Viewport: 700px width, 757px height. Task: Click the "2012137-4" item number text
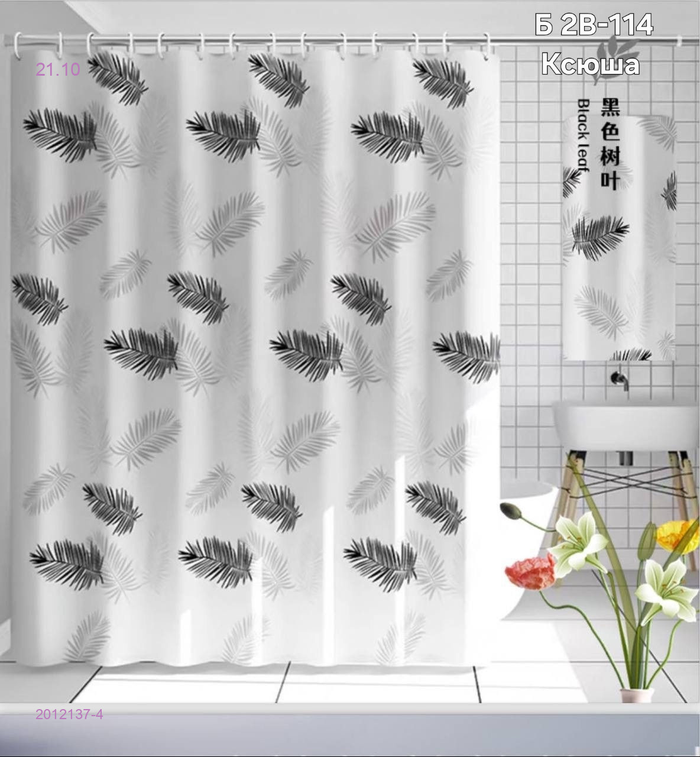coord(69,714)
